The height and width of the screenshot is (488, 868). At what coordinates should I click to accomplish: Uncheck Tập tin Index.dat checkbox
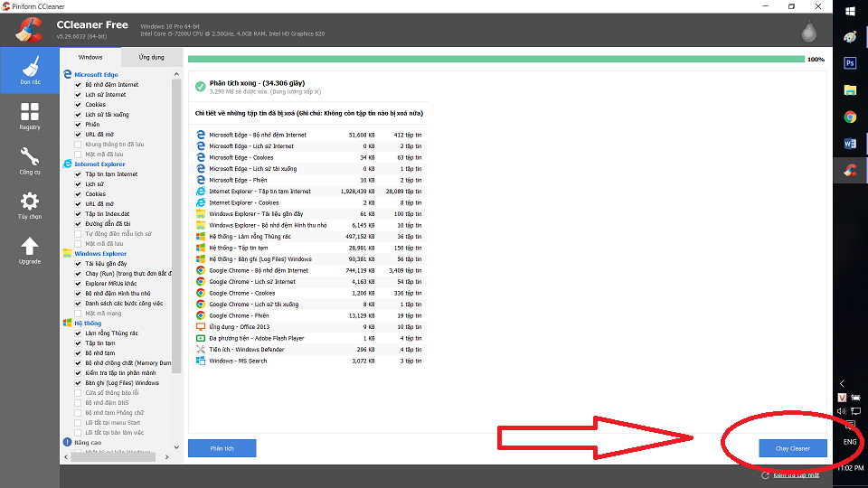tap(78, 214)
